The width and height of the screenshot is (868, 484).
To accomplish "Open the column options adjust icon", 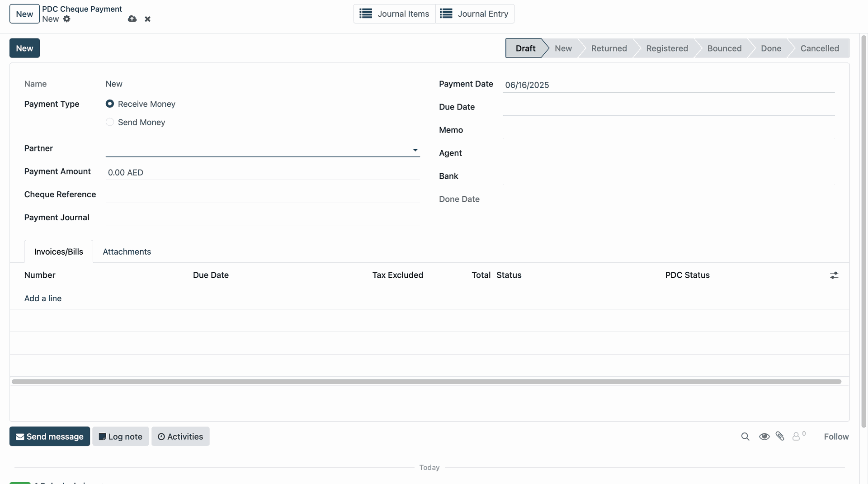I will (x=834, y=275).
